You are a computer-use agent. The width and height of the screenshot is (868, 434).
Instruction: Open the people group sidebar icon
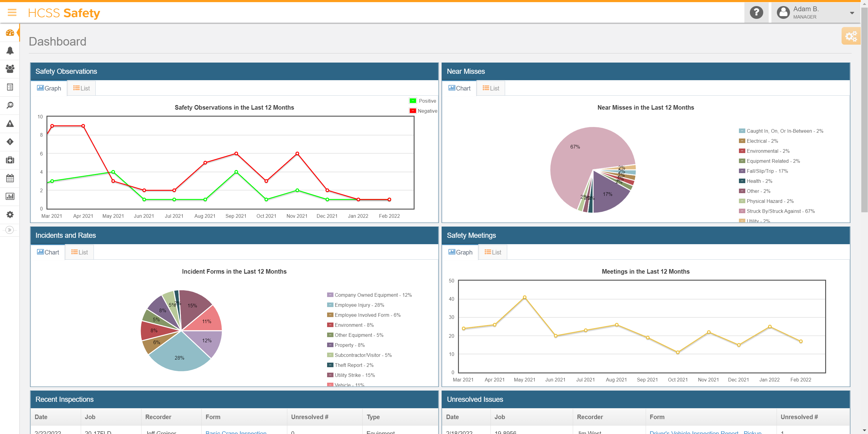click(10, 69)
